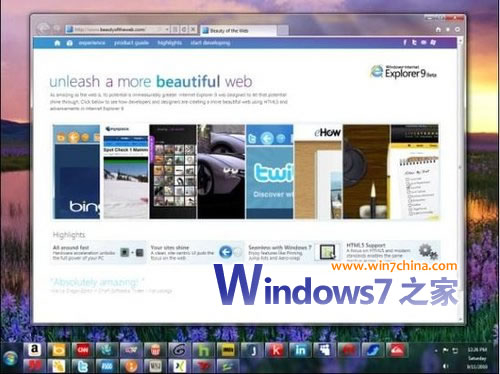The height and width of the screenshot is (374, 500).
Task: Open the snowy Spot Check thumbnail
Action: pos(126,172)
